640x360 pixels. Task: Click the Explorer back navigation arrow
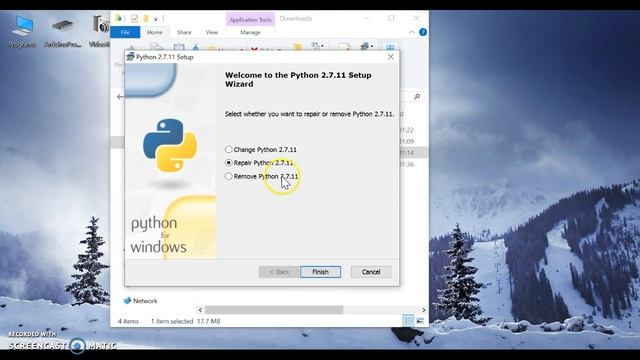(120, 97)
